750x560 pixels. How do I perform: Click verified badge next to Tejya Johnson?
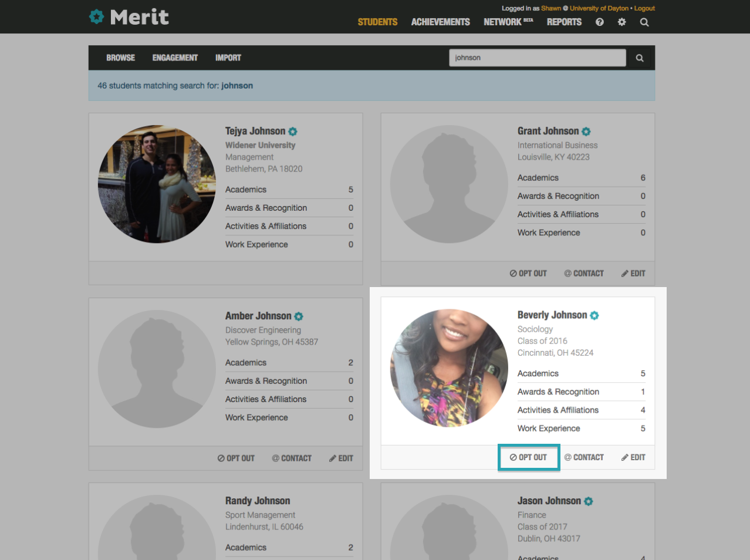pyautogui.click(x=293, y=131)
